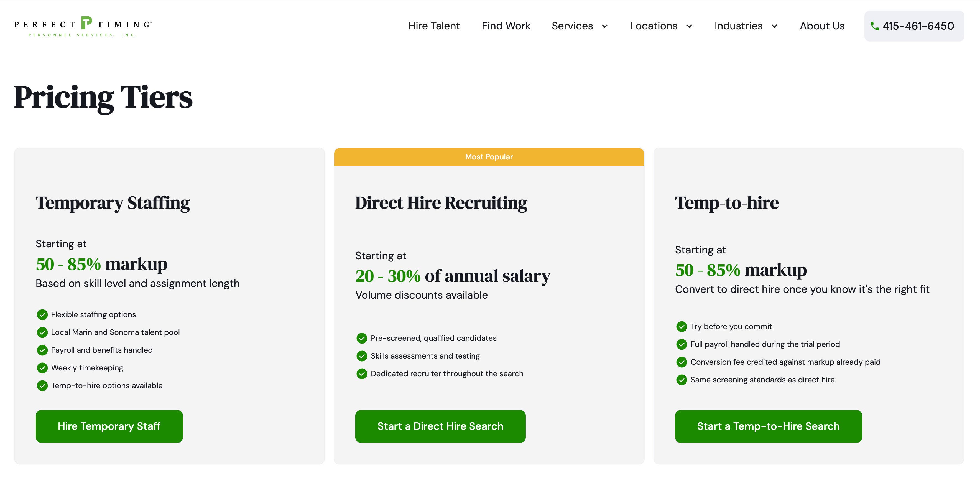The height and width of the screenshot is (493, 980).
Task: Click checkmark beside Conversion fee credited
Action: click(x=682, y=362)
